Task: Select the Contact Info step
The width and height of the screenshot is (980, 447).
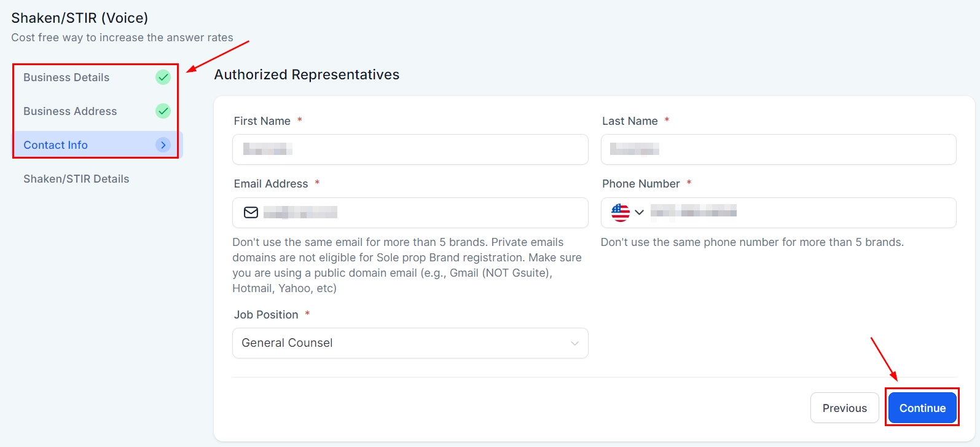Action: (x=56, y=145)
